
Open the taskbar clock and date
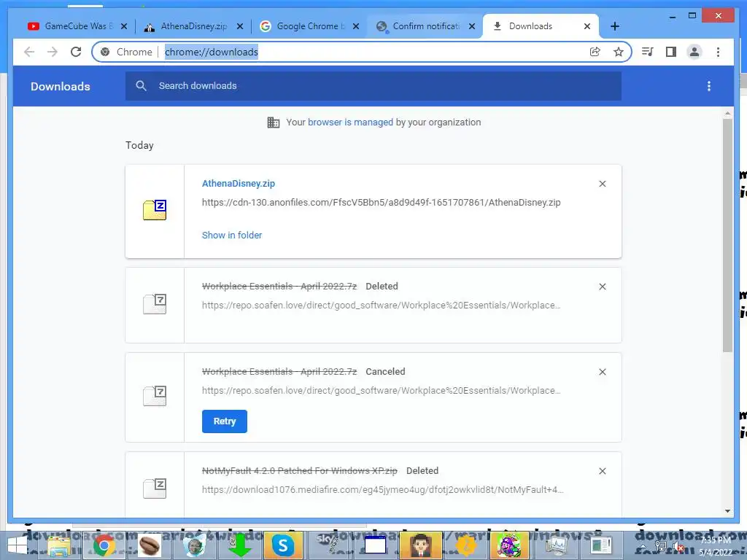point(716,546)
